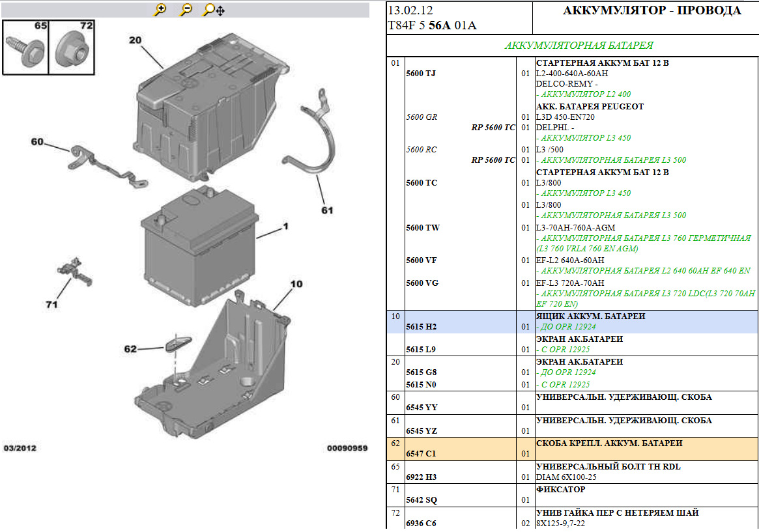Click part number 5615 N0
Screen dimensions: 759x532
tap(421, 385)
